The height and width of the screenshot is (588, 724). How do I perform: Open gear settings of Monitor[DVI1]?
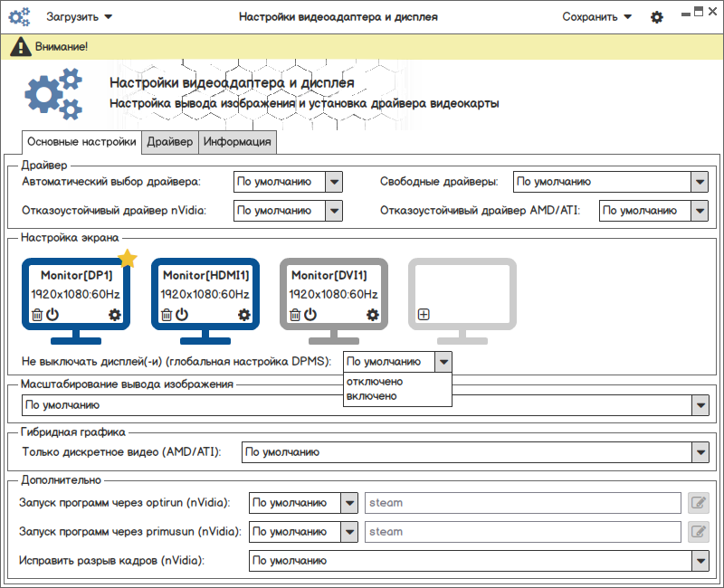coord(372,315)
